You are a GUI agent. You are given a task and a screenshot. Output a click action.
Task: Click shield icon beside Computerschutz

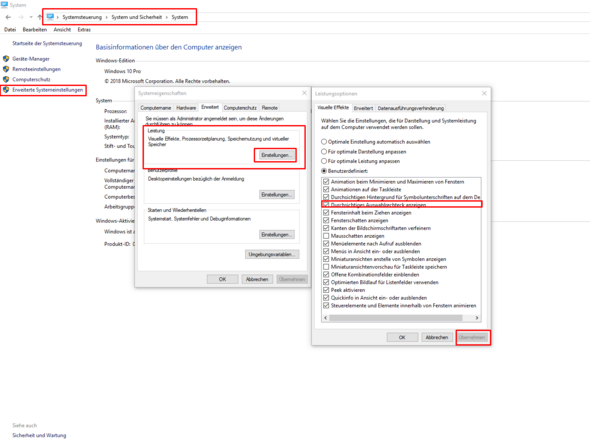tap(6, 79)
